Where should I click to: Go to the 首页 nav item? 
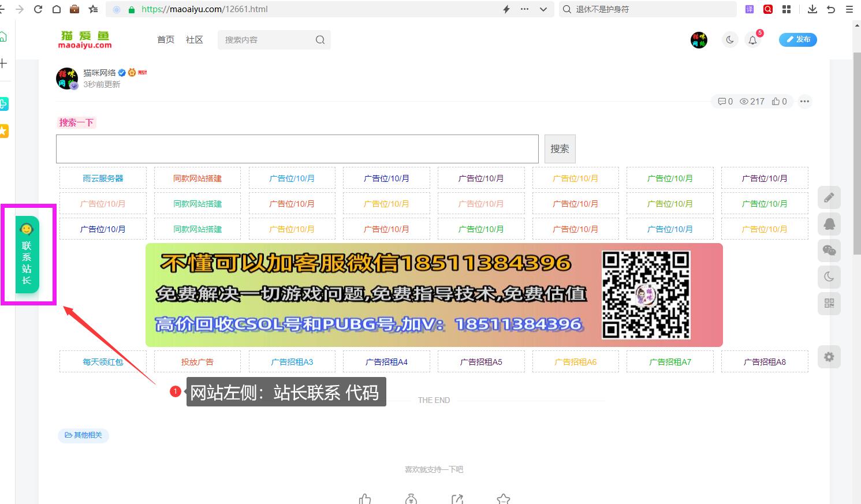click(x=166, y=39)
